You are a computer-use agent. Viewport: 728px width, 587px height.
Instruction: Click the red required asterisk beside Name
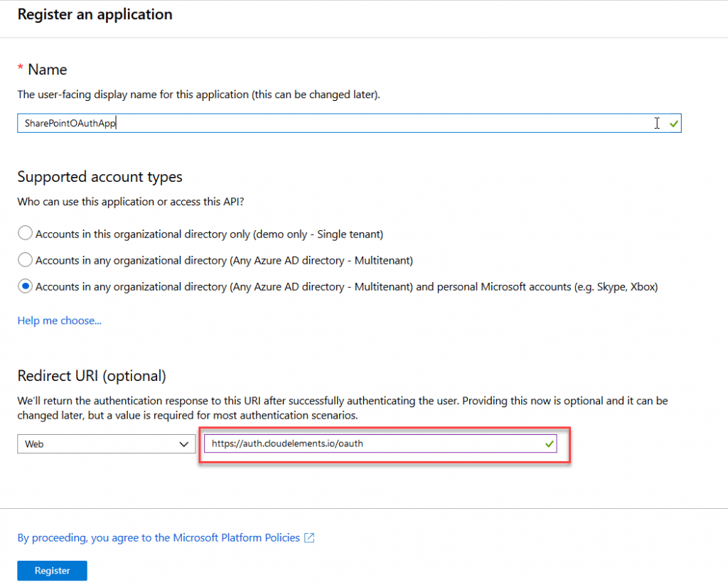21,68
